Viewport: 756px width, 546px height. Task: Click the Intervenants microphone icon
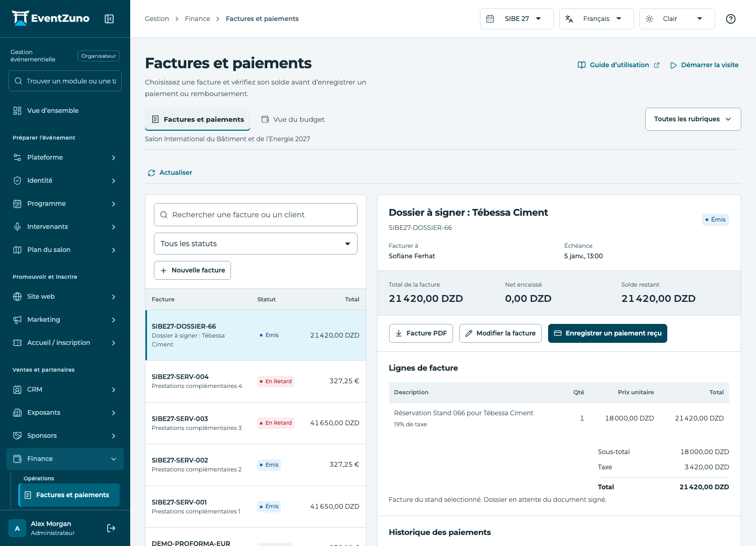pos(17,227)
